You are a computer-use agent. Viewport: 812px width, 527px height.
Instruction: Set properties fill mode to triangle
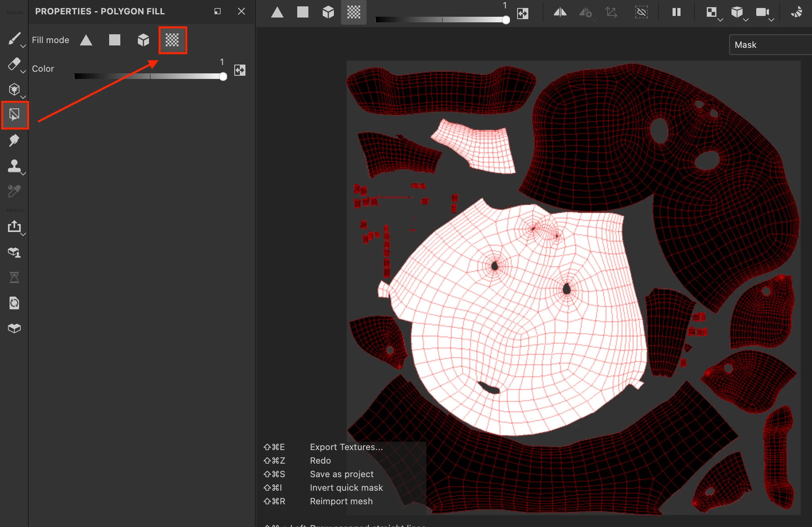(86, 40)
